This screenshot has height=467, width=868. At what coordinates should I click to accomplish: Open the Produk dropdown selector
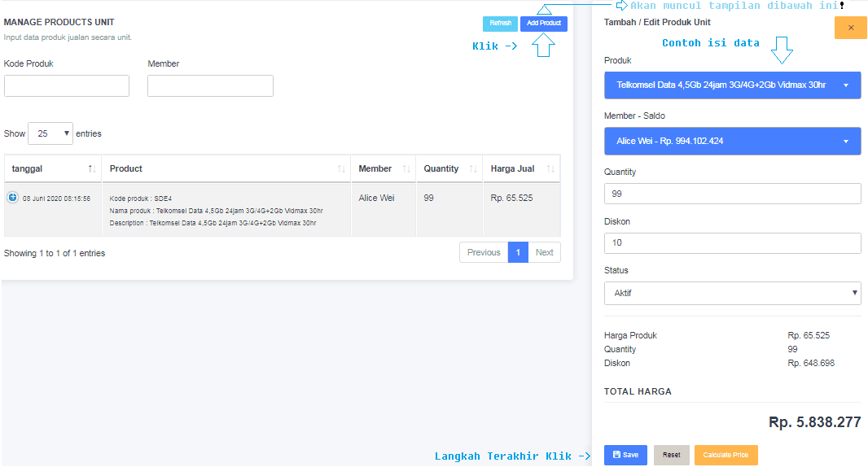tap(732, 85)
